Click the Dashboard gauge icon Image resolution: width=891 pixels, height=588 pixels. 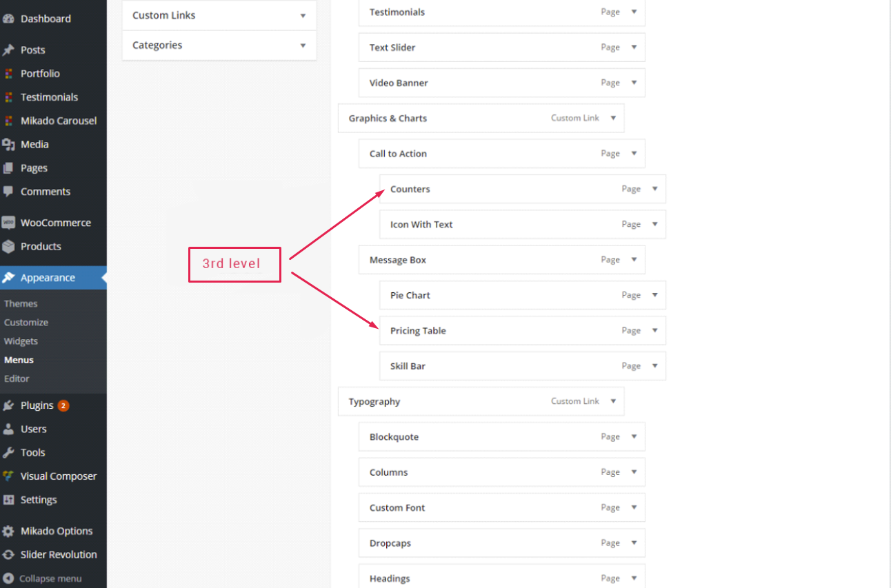coord(9,19)
